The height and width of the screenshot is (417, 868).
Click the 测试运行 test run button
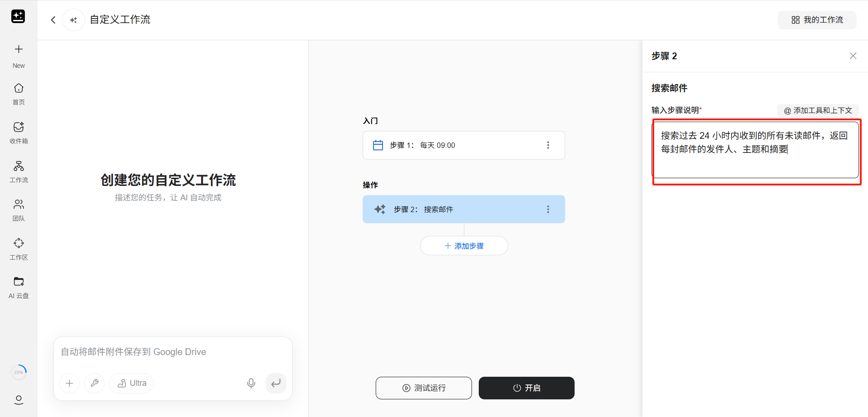tap(424, 388)
